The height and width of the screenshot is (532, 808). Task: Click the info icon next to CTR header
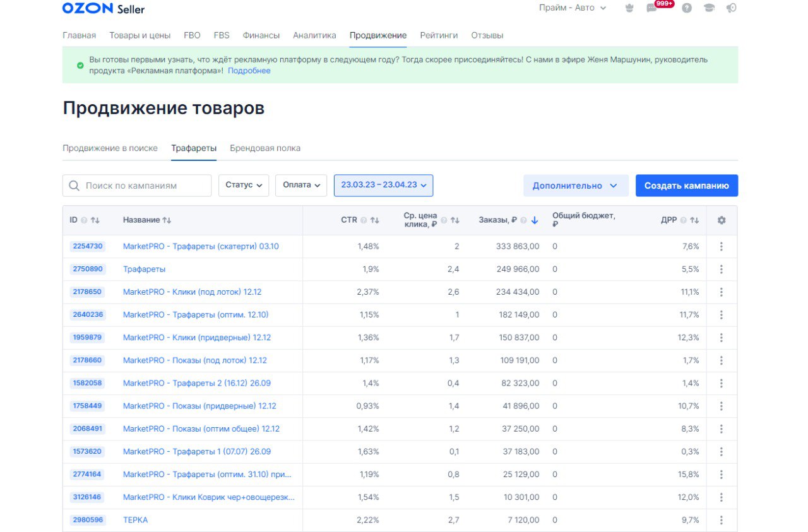point(364,220)
